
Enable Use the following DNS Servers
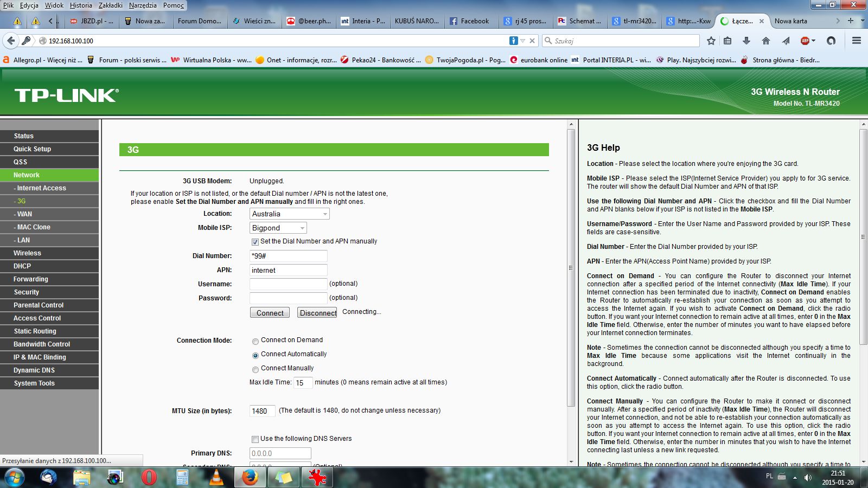255,439
